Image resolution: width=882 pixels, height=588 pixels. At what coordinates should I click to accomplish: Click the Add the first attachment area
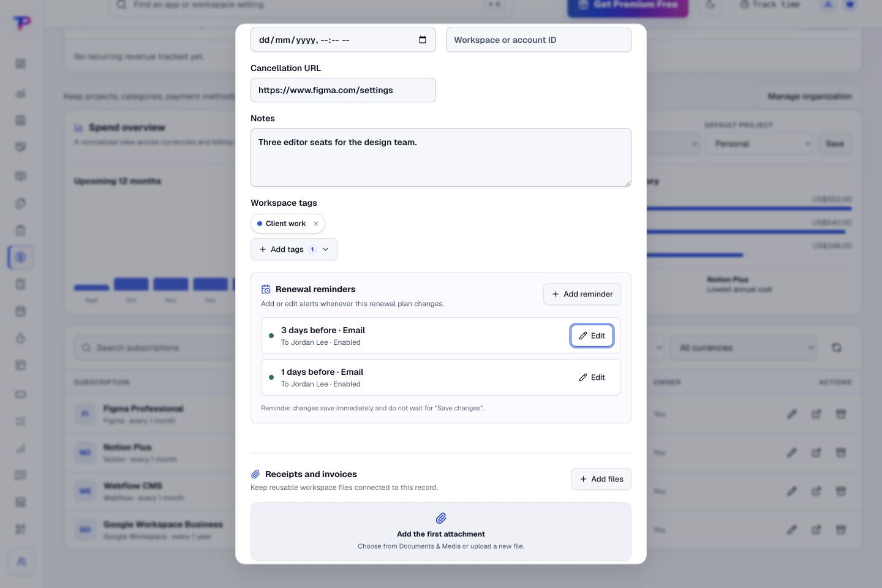click(x=441, y=532)
